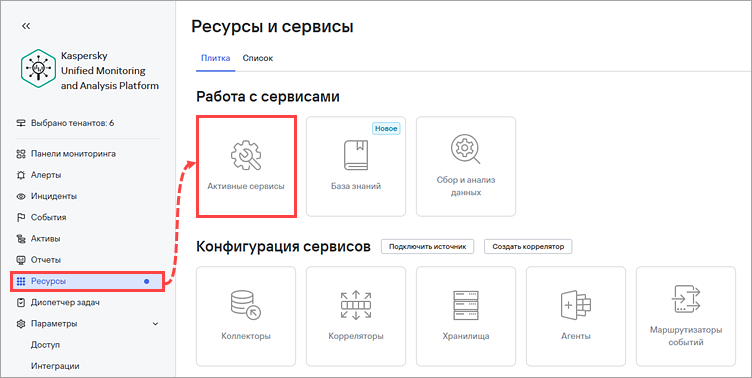Open the Сбор и анализ данных tile
This screenshot has height=378, width=752.
[x=466, y=166]
